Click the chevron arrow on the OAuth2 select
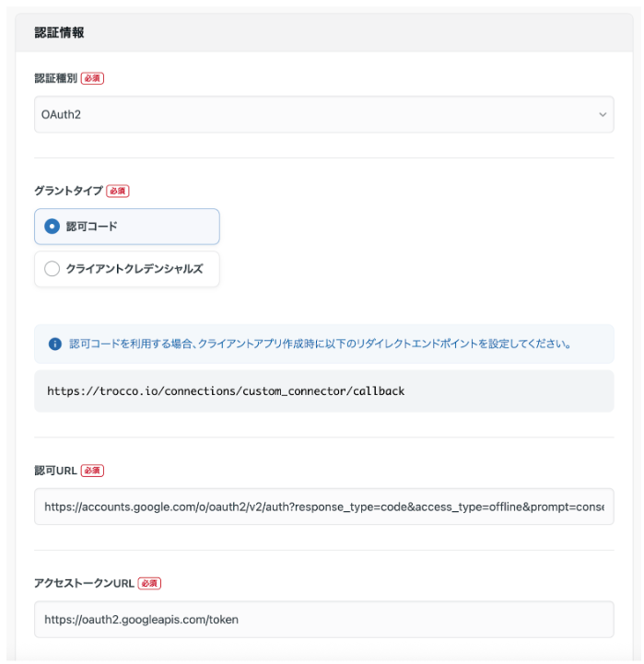 click(x=603, y=115)
